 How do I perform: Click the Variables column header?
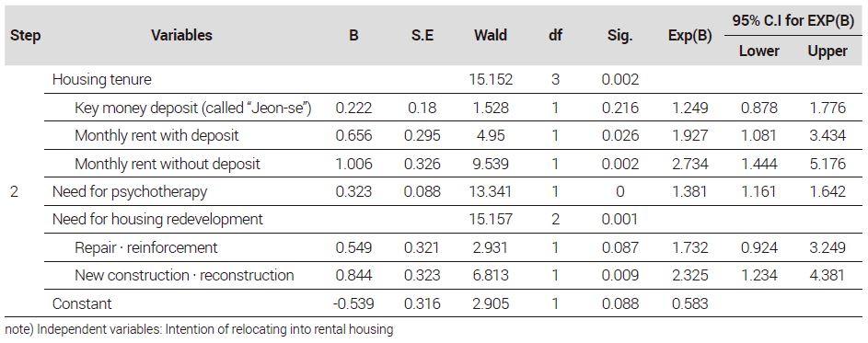(x=181, y=36)
